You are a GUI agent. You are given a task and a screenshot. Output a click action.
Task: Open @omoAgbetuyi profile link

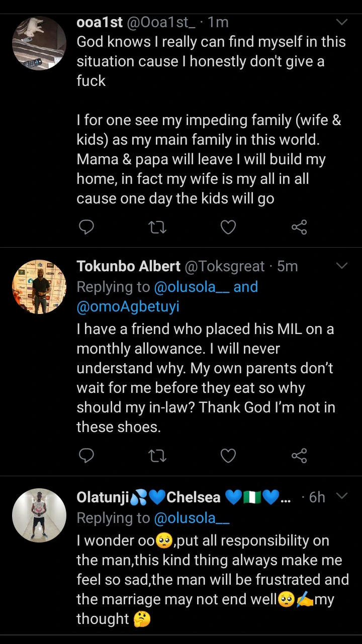(128, 307)
